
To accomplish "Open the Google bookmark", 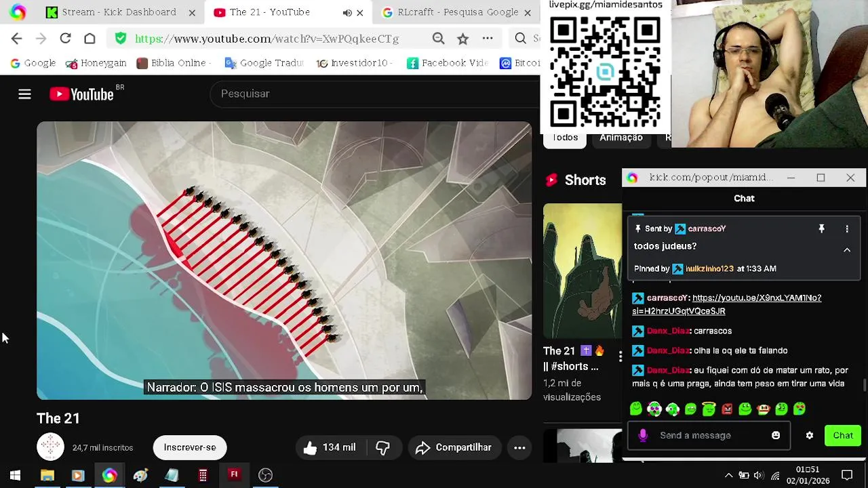I will point(33,63).
